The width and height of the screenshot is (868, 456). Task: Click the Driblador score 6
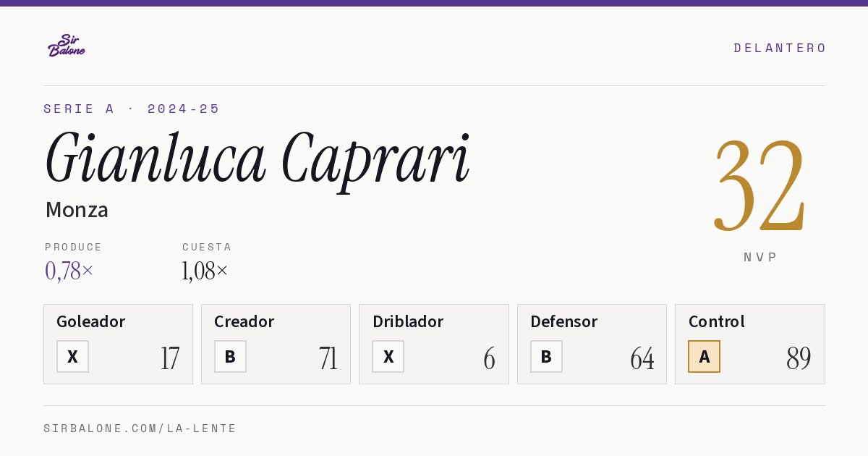[x=490, y=358]
